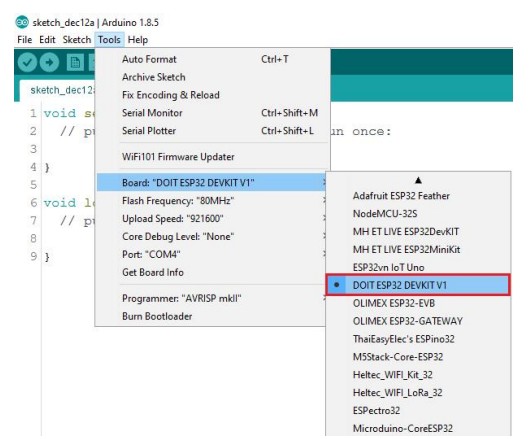
Task: Click line number 5 in editor
Action: coord(33,185)
